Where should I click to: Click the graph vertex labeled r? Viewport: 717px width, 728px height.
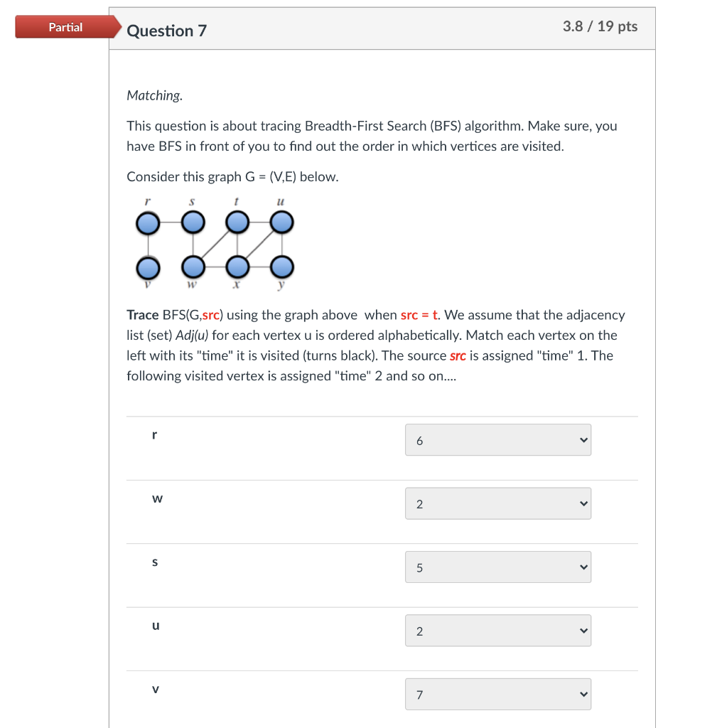tap(148, 222)
